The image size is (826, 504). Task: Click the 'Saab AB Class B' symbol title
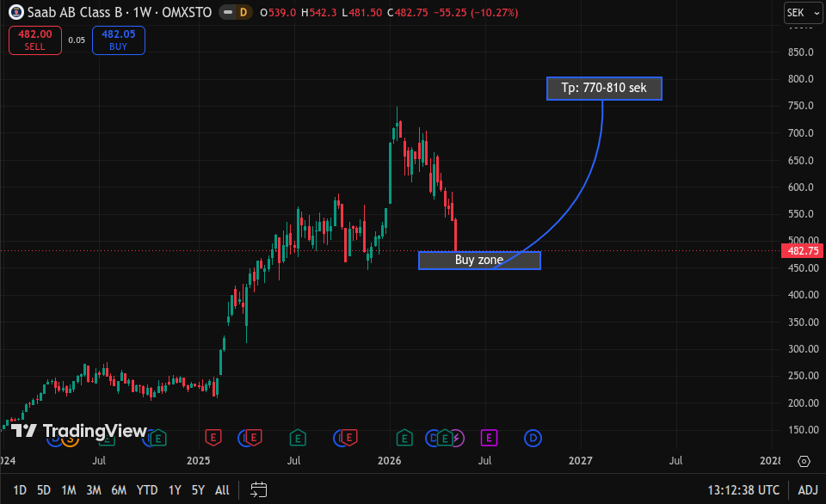pos(74,12)
